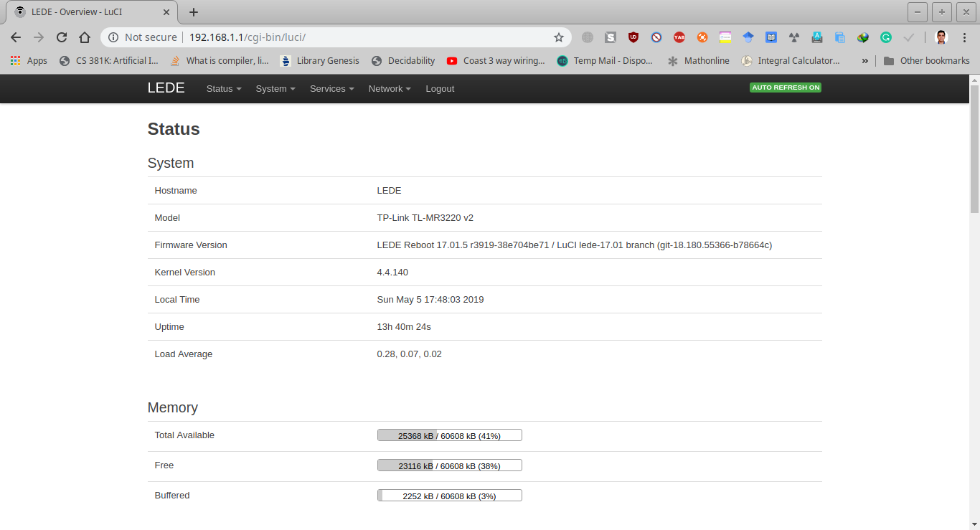
Task: Reload the LuCI page
Action: tap(62, 37)
